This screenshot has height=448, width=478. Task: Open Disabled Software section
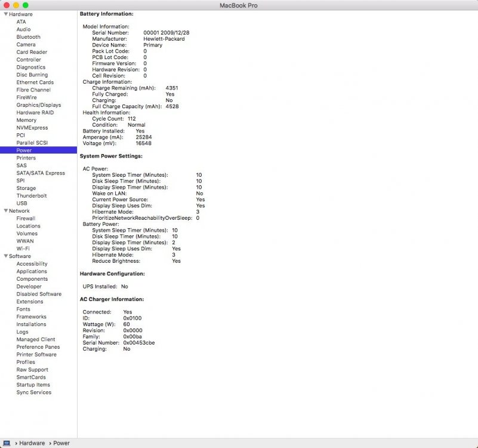tap(39, 294)
